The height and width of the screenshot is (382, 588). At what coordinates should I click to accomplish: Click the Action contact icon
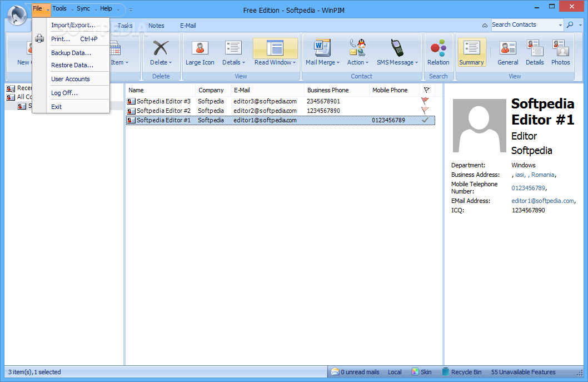357,48
